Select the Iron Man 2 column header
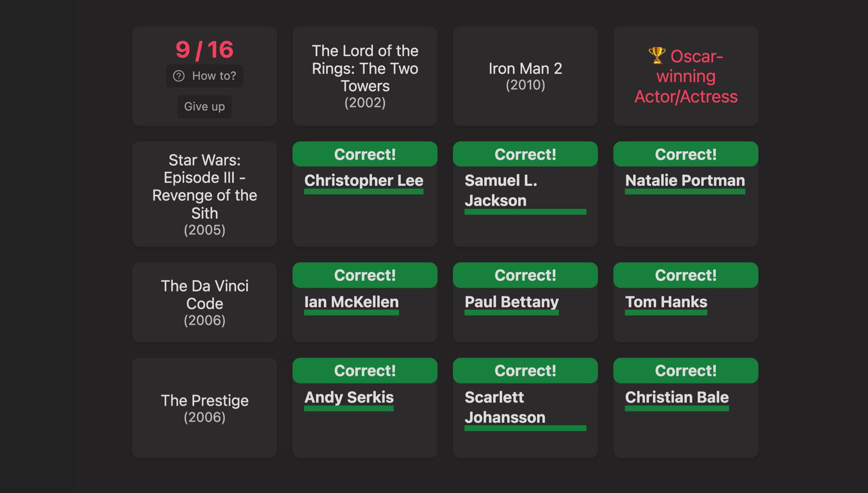The width and height of the screenshot is (868, 493). click(525, 76)
